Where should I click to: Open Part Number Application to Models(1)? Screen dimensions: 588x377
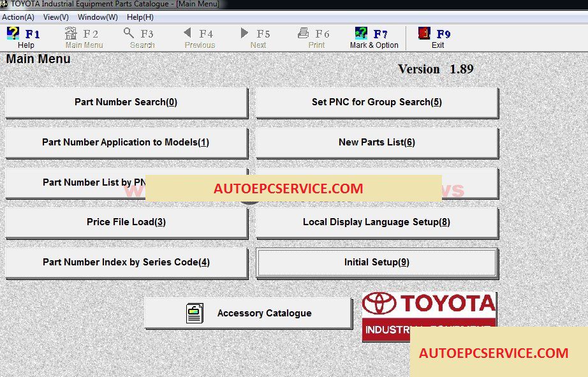(126, 143)
